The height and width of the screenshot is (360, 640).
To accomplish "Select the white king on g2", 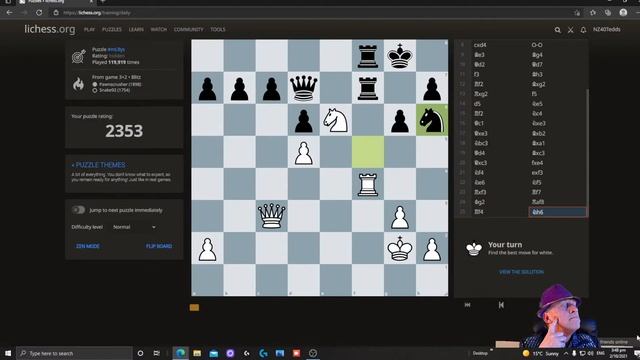I will click(x=400, y=249).
